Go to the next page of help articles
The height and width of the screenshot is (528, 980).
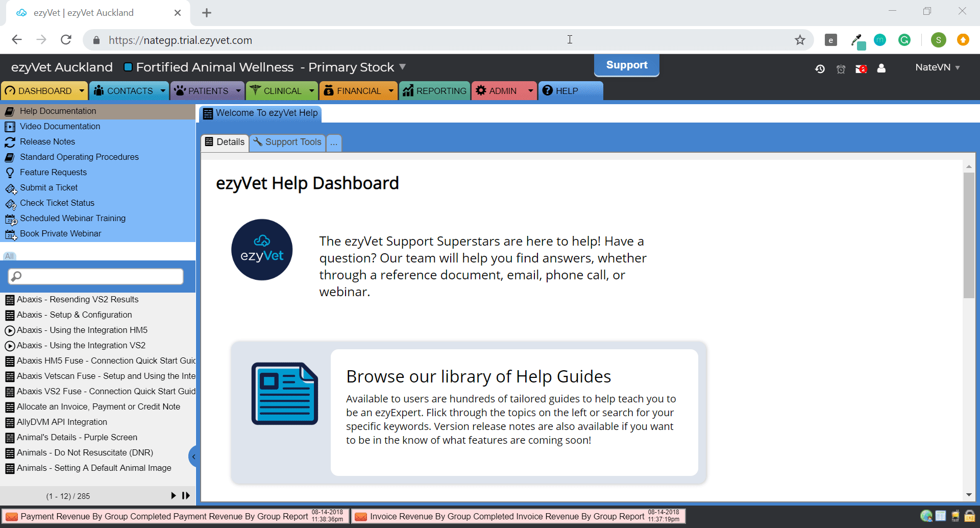(x=174, y=495)
